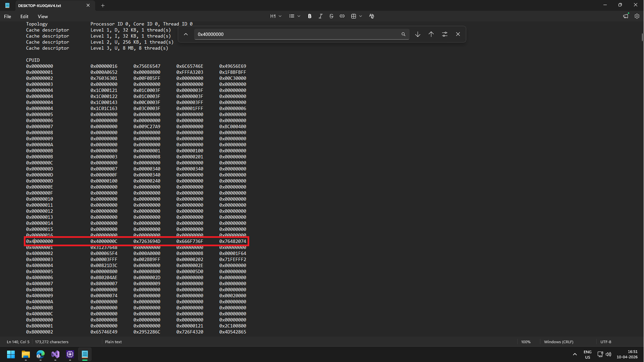This screenshot has width=644, height=362.
Task: Click the find text input field
Action: pos(297,34)
